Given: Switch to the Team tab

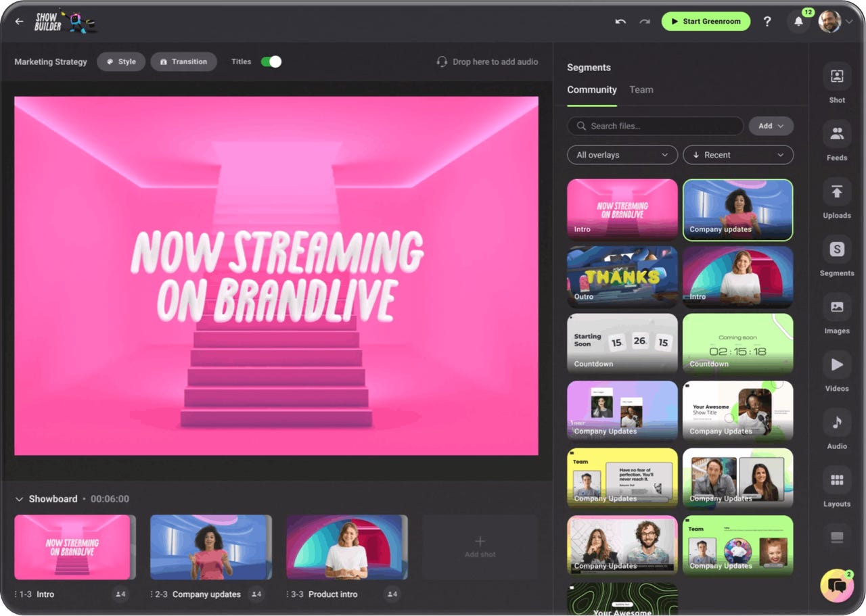Looking at the screenshot, I should click(641, 89).
